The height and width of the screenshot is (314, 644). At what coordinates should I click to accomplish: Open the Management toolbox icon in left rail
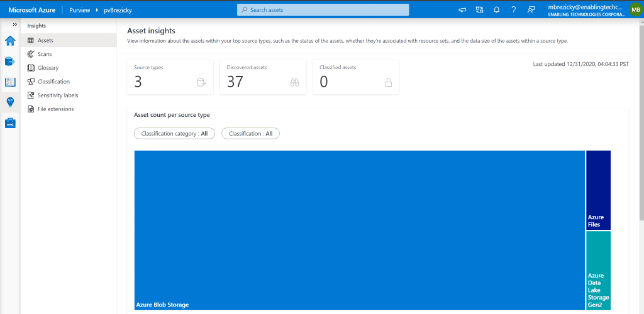pos(10,123)
